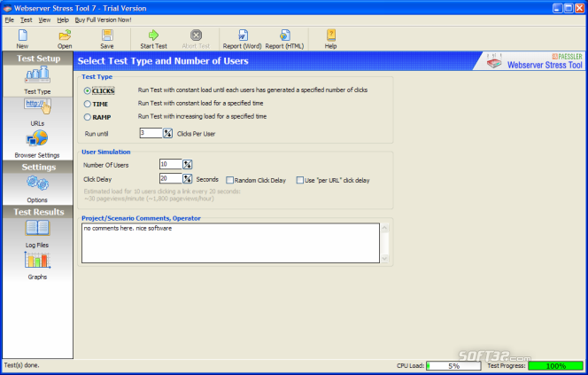Screen dimensions: 588x375
Task: Click the Run until clicks stepper button
Action: (167, 133)
